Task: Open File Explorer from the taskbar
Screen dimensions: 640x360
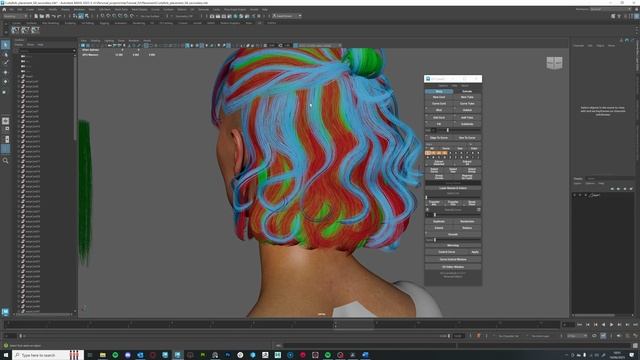Action: point(102,355)
